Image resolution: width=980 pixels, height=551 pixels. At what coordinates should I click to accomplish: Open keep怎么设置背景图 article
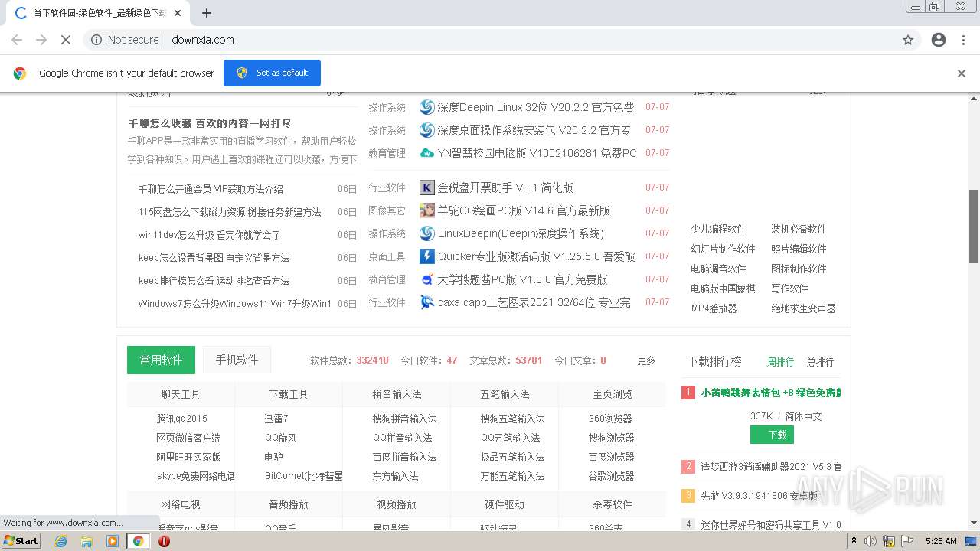click(x=214, y=258)
